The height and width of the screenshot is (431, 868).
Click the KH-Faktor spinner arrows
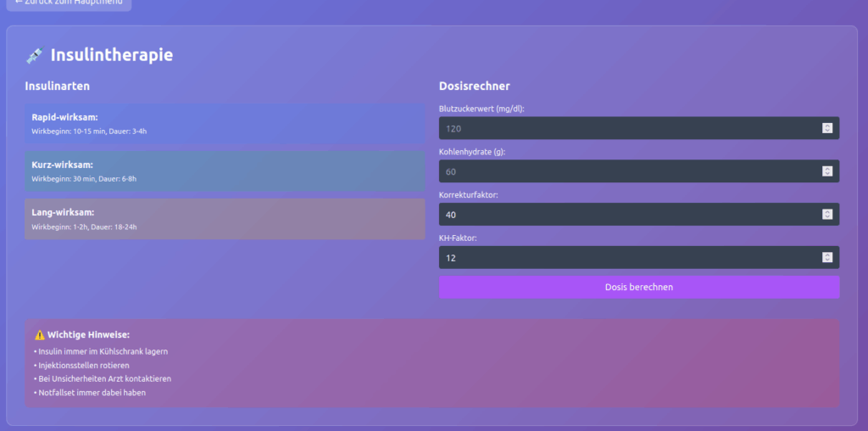(x=827, y=257)
